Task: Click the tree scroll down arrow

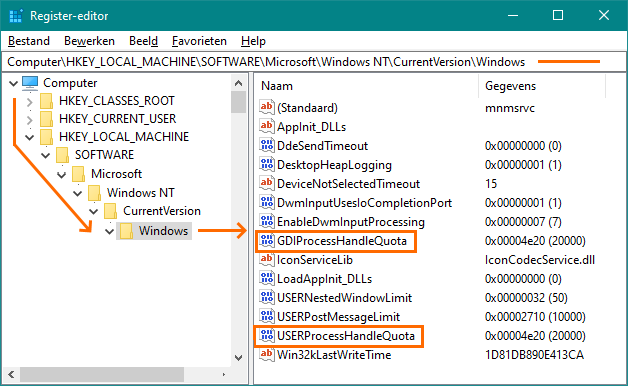Action: click(x=238, y=358)
